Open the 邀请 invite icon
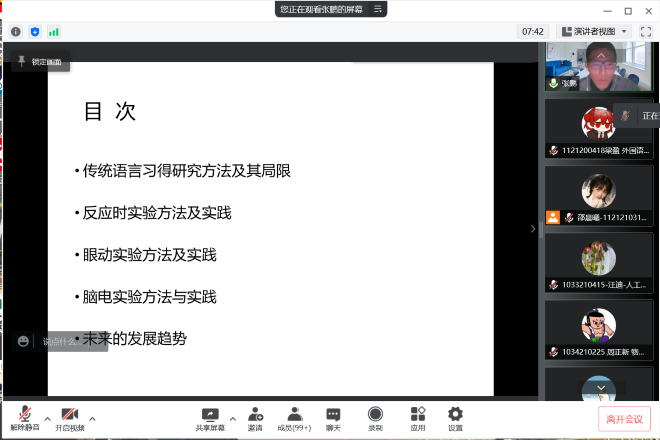 [255, 417]
